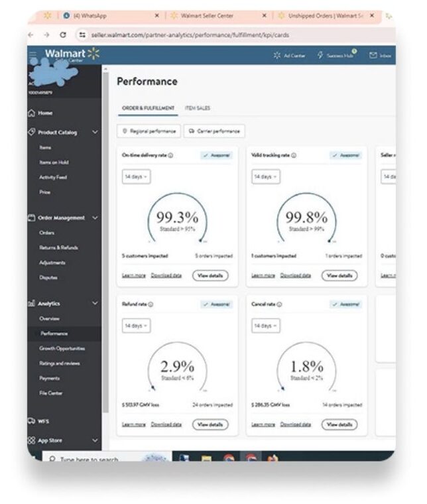Switch to Order & Fulfillment tab

pos(148,108)
